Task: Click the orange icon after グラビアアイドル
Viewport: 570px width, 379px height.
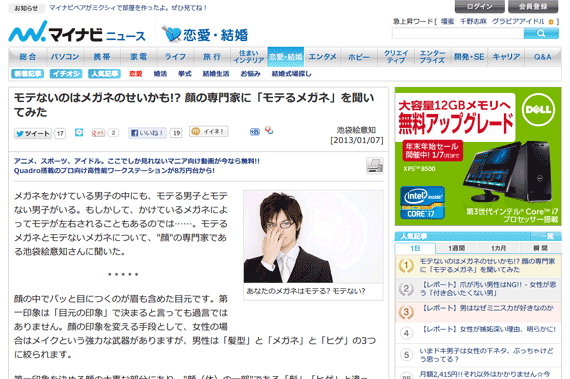Action: pyautogui.click(x=551, y=22)
